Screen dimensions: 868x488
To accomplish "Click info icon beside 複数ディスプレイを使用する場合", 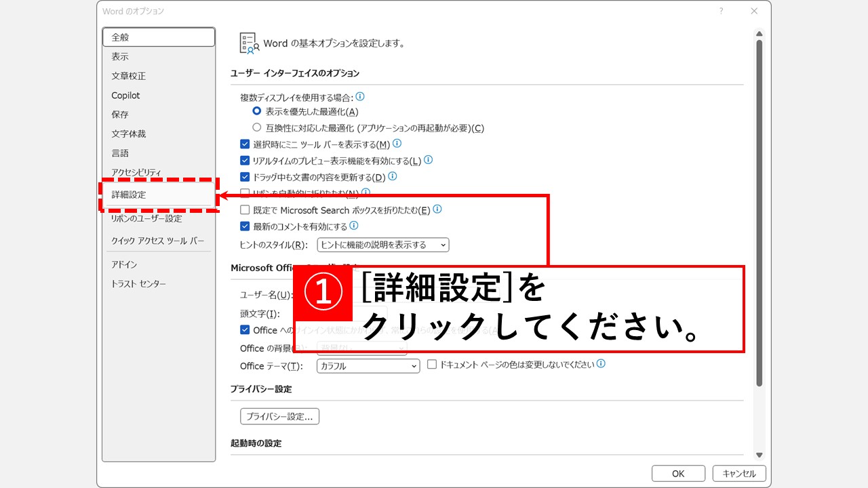I will click(360, 96).
